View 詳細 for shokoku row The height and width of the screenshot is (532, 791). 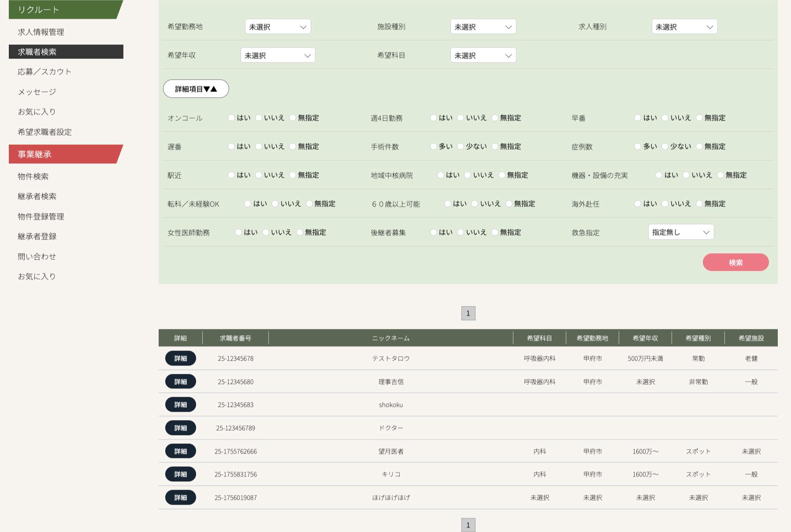click(x=181, y=405)
